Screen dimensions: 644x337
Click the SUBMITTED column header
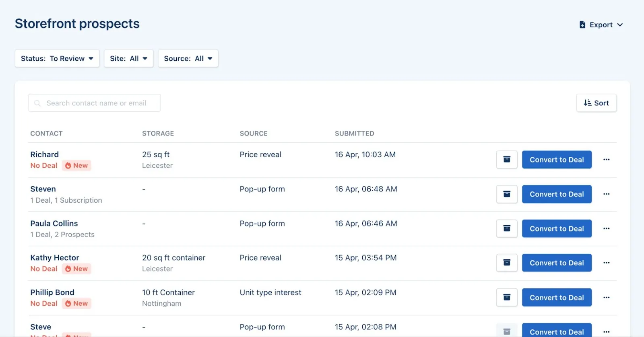click(354, 134)
